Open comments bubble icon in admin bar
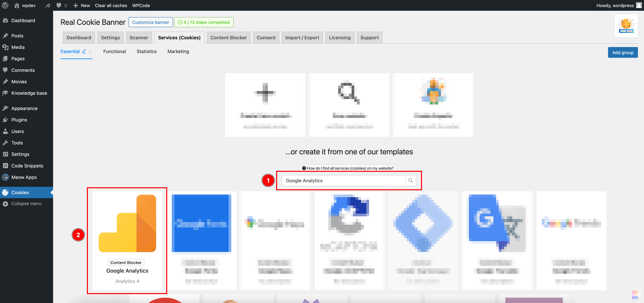The image size is (644, 303). 59,5
